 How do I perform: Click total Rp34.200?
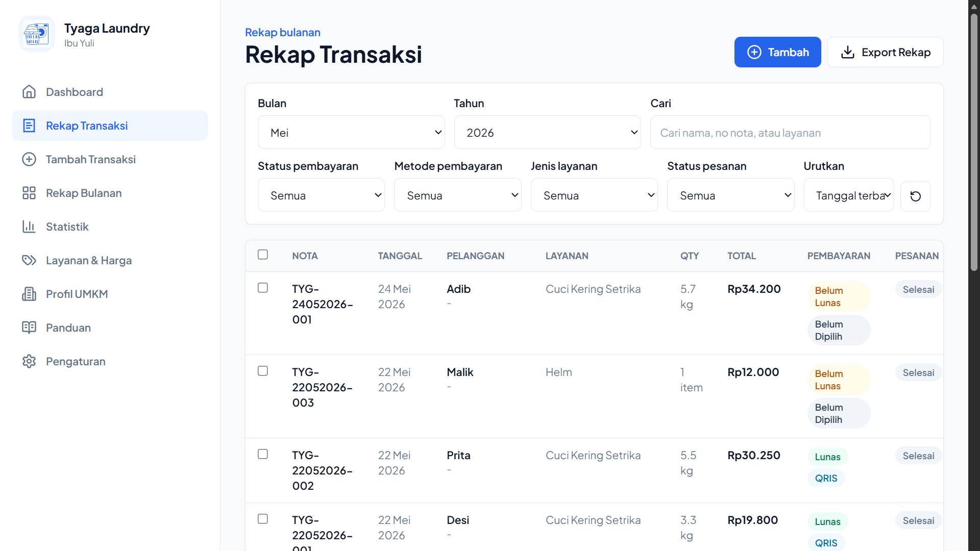coord(754,289)
